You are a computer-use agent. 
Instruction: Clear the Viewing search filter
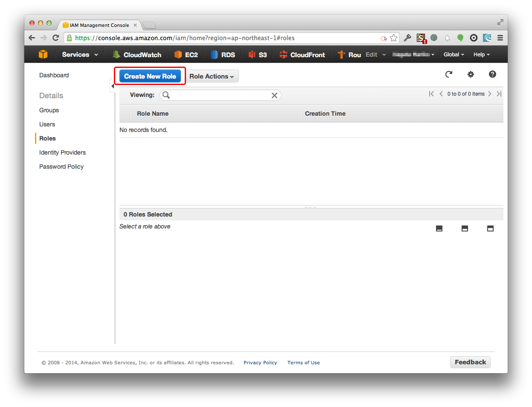(274, 95)
